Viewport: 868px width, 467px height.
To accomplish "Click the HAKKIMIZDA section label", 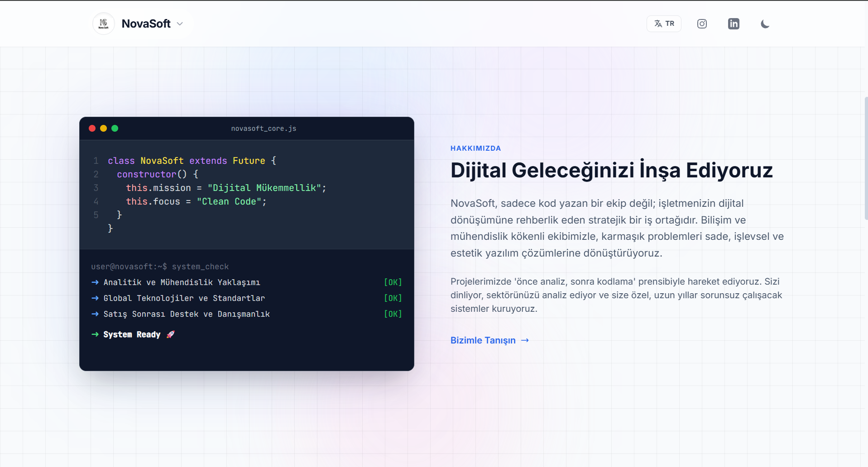I will coord(475,148).
